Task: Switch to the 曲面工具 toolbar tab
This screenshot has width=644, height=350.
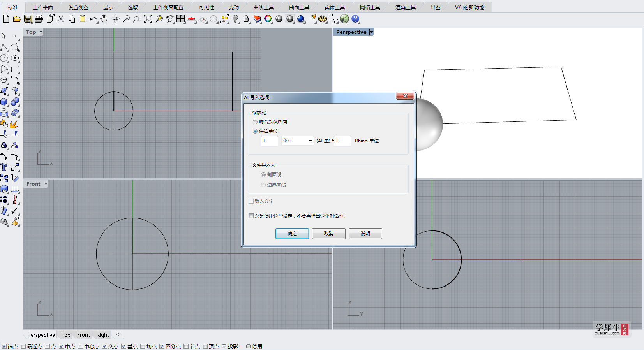Action: point(299,7)
